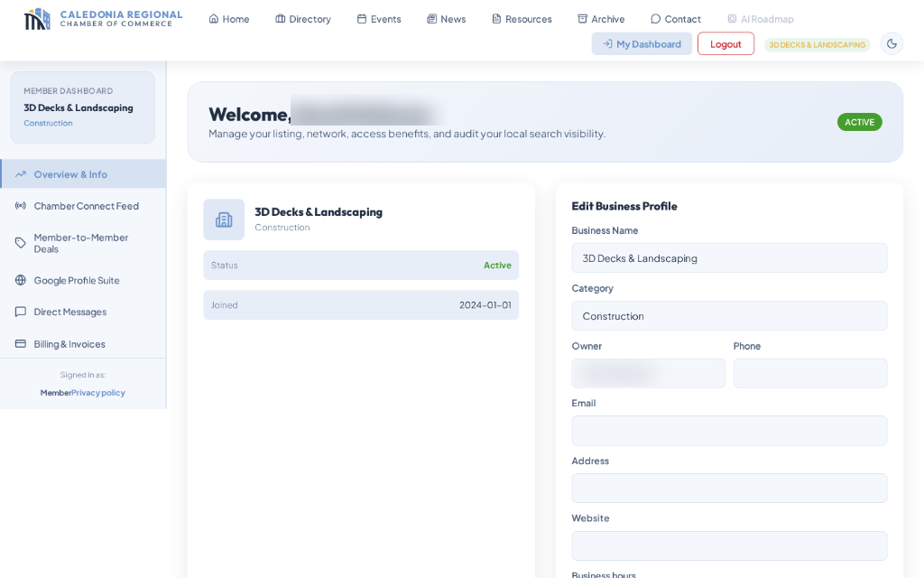Click the globe icon beside Google Profile Suite

point(21,280)
